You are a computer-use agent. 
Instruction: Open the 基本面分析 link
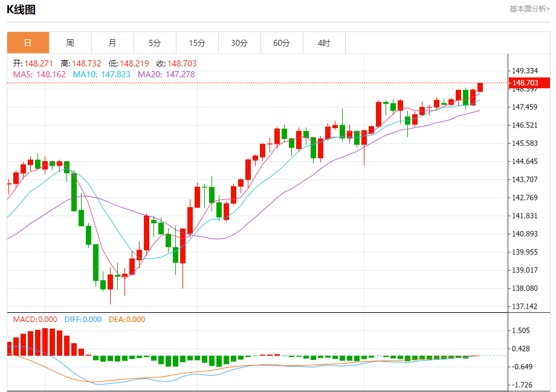(529, 9)
